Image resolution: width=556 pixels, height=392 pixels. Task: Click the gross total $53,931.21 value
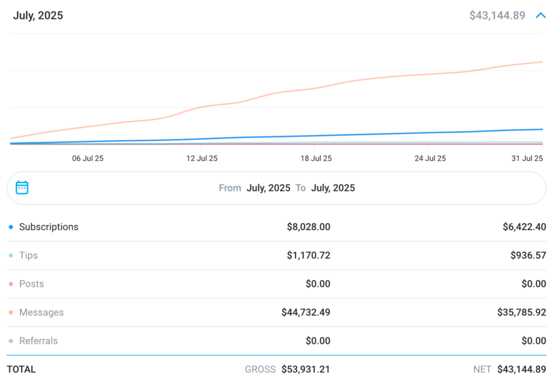305,369
